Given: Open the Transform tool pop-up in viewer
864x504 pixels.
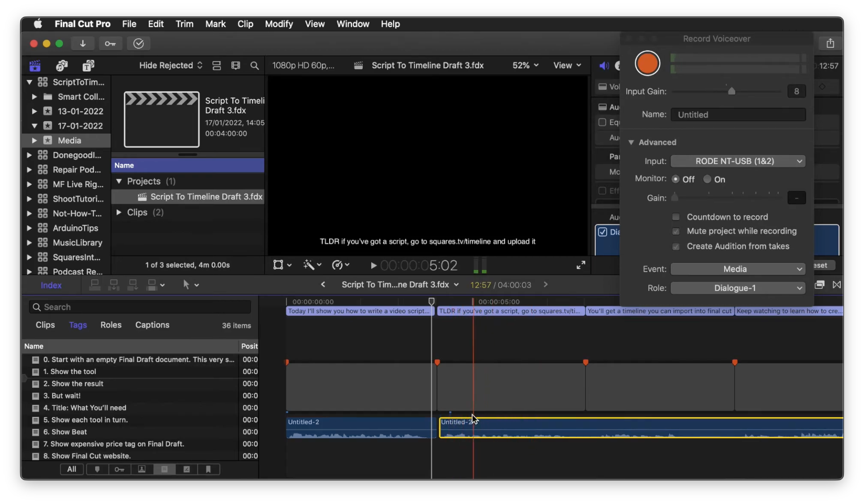Looking at the screenshot, I should (x=282, y=265).
